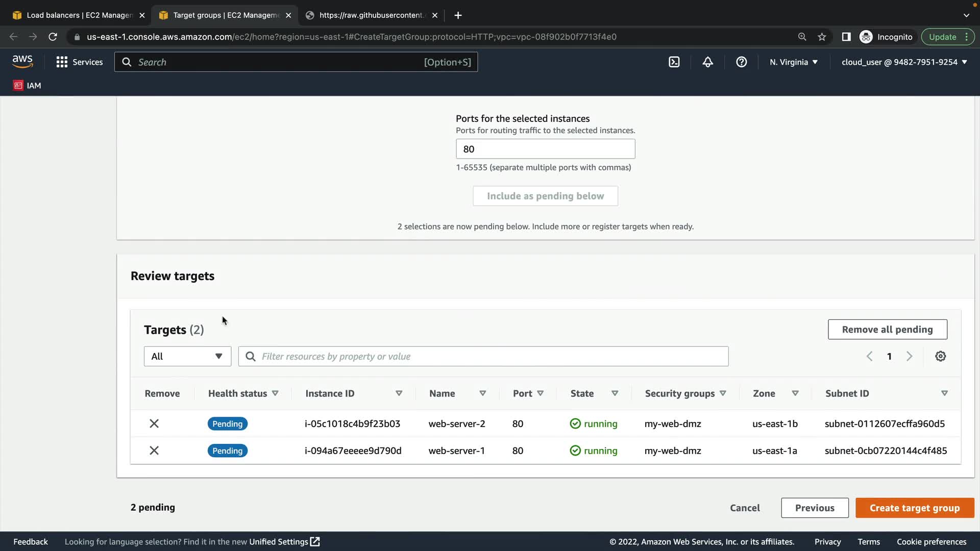Image resolution: width=980 pixels, height=551 pixels.
Task: Click the ports input field
Action: [545, 149]
